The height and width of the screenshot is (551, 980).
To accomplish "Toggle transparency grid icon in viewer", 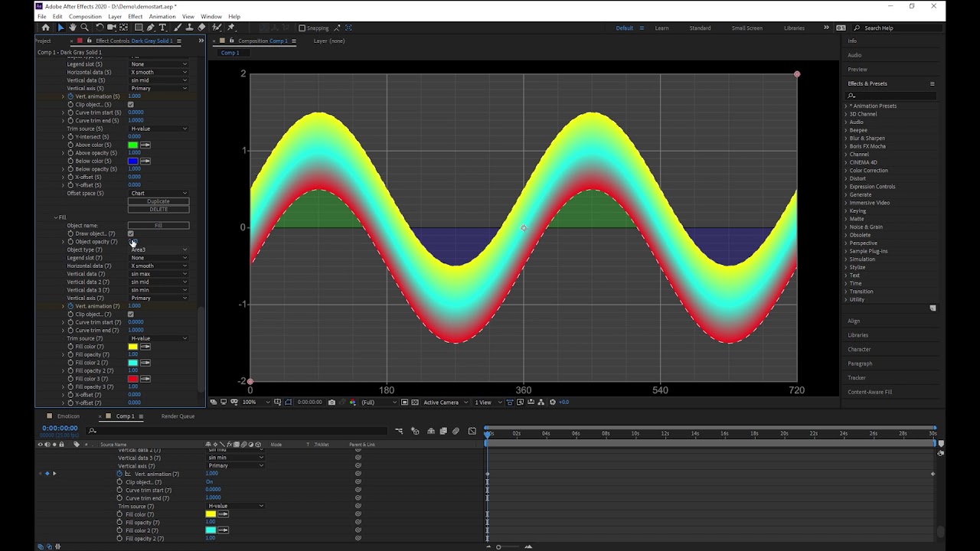I will point(414,402).
